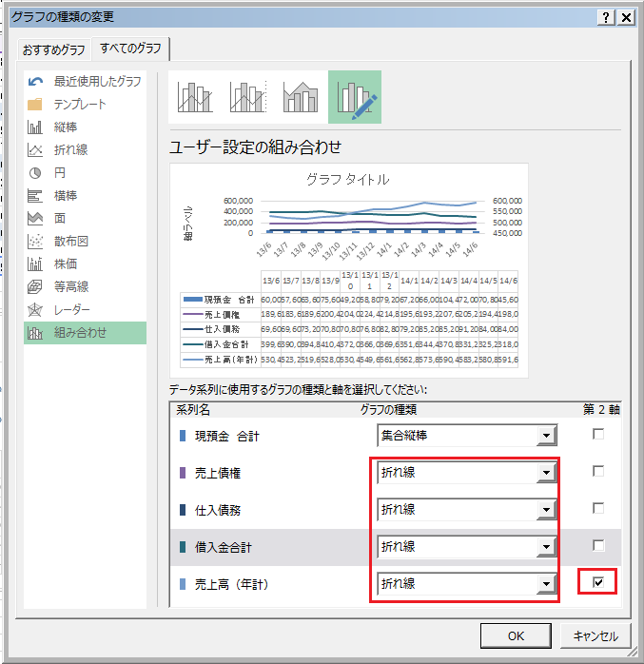Open すべてのグラフ tab

tap(131, 48)
